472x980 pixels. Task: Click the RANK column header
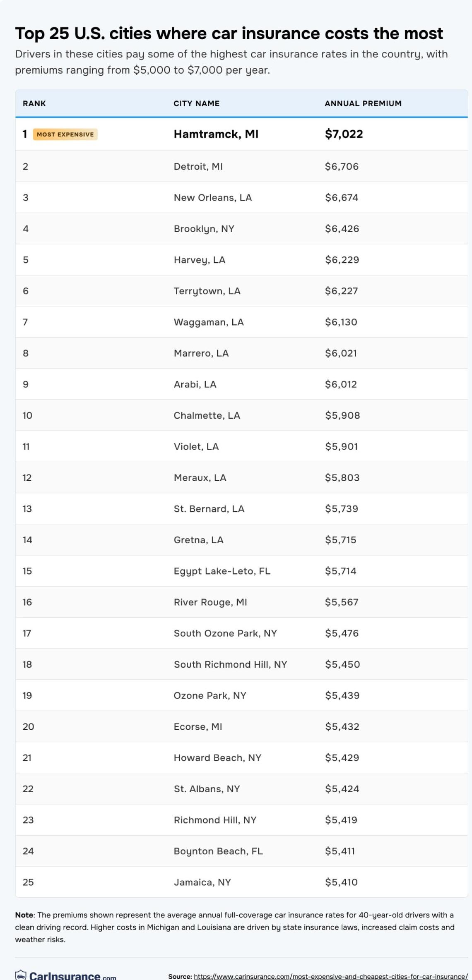click(x=34, y=103)
